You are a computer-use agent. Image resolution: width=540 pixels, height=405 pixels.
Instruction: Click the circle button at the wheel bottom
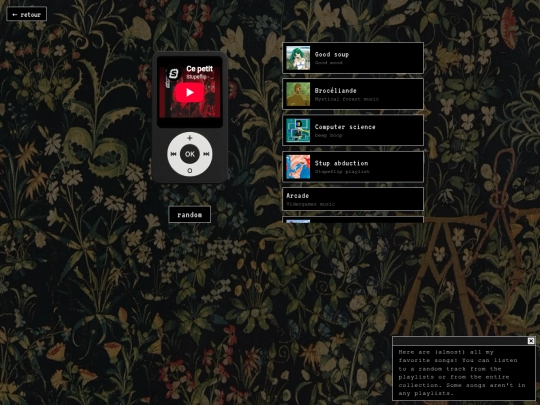[x=190, y=170]
